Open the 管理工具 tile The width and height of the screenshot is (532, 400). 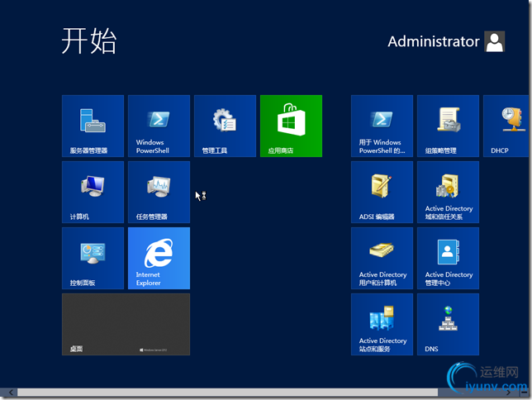225,126
